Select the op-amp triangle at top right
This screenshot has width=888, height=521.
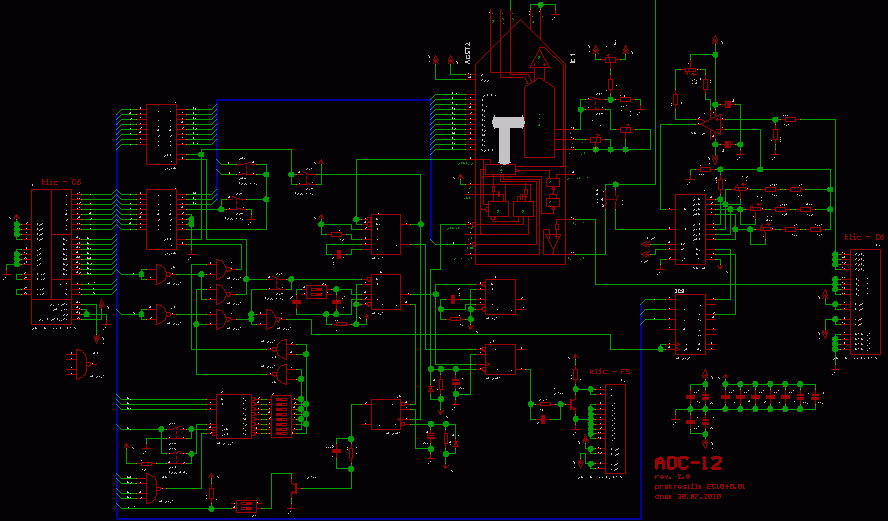click(710, 123)
